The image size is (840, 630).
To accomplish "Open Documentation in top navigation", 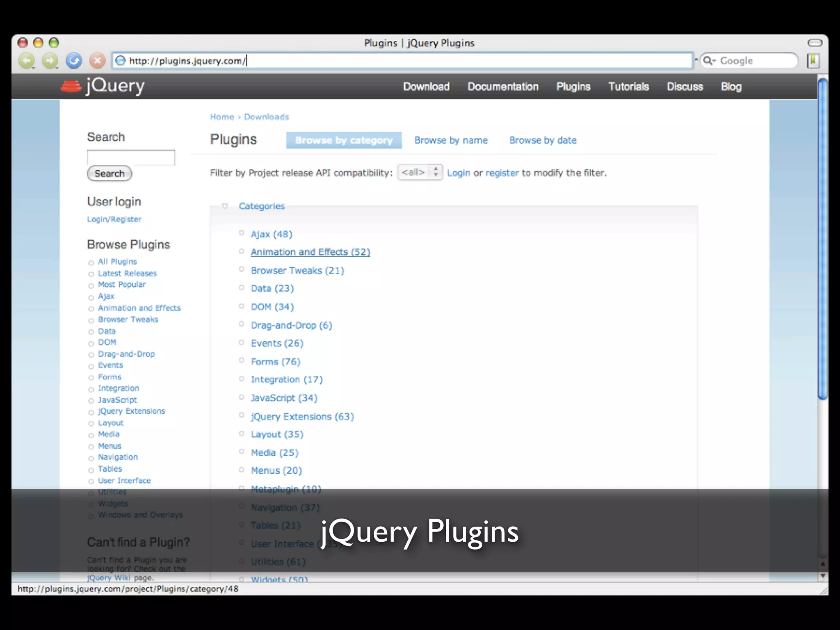I will (503, 87).
